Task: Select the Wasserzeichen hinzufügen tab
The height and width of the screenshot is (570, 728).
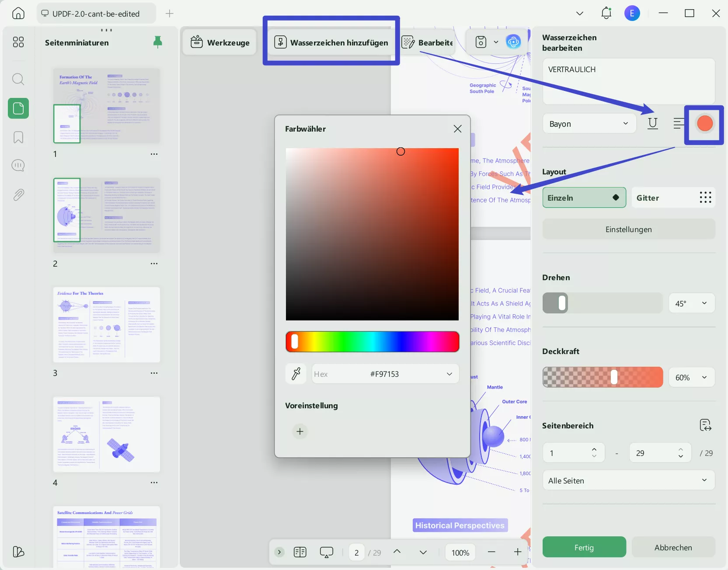Action: tap(331, 42)
